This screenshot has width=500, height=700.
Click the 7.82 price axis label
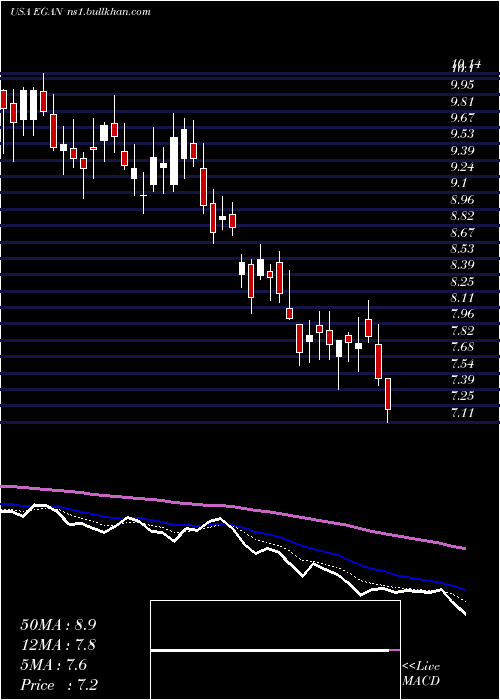point(462,331)
